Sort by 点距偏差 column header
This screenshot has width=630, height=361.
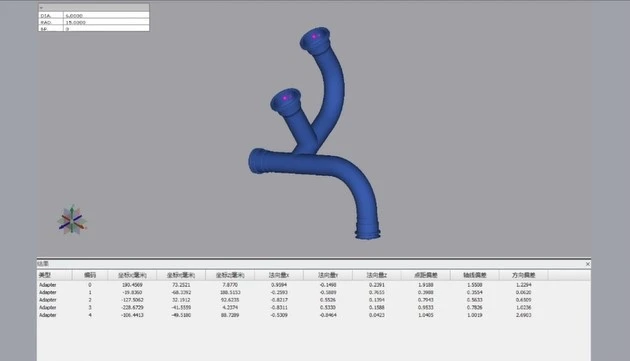(x=425, y=275)
